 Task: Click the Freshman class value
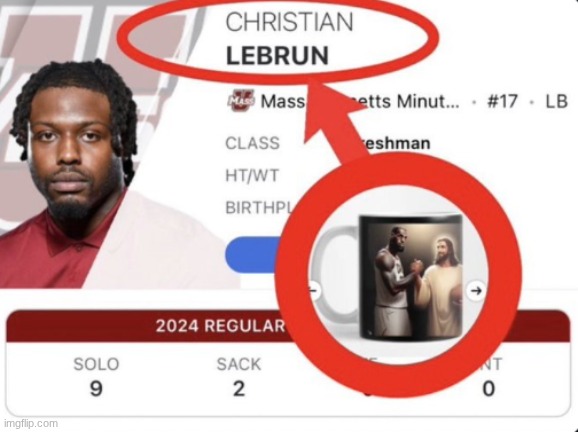click(x=396, y=143)
